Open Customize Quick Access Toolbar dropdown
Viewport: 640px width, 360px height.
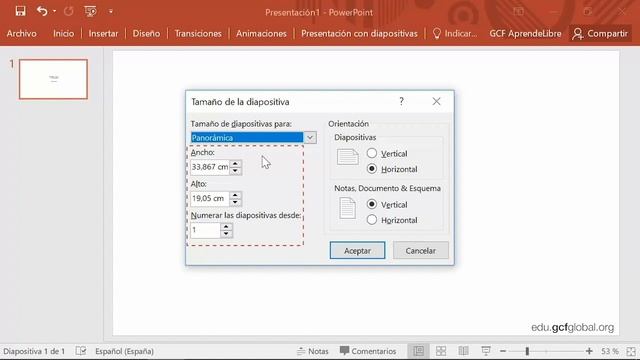(x=111, y=11)
